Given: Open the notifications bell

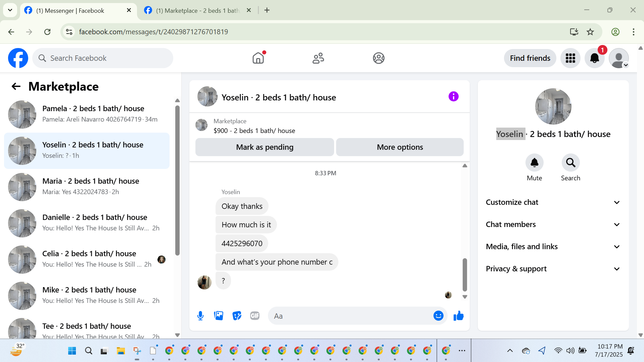Looking at the screenshot, I should (x=595, y=58).
